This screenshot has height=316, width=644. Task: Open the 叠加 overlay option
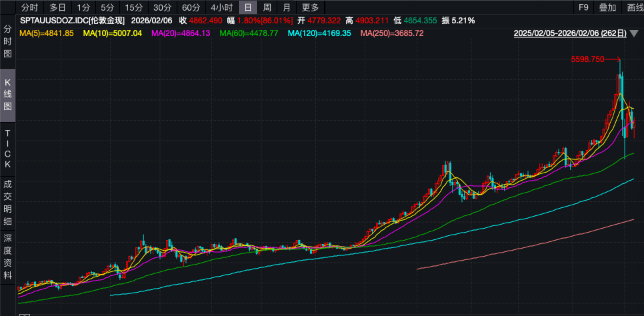coord(607,8)
